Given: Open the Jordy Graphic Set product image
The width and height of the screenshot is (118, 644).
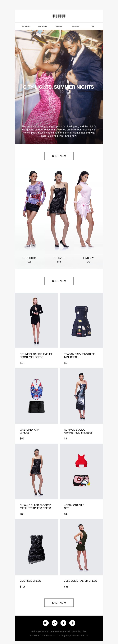Looking at the screenshot, I should (81, 471).
